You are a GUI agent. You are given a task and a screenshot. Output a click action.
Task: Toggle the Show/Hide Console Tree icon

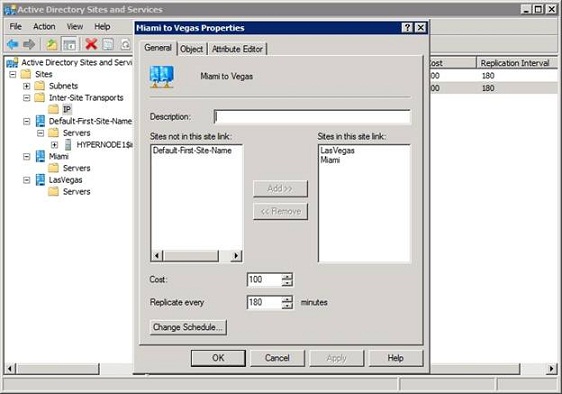[69, 44]
